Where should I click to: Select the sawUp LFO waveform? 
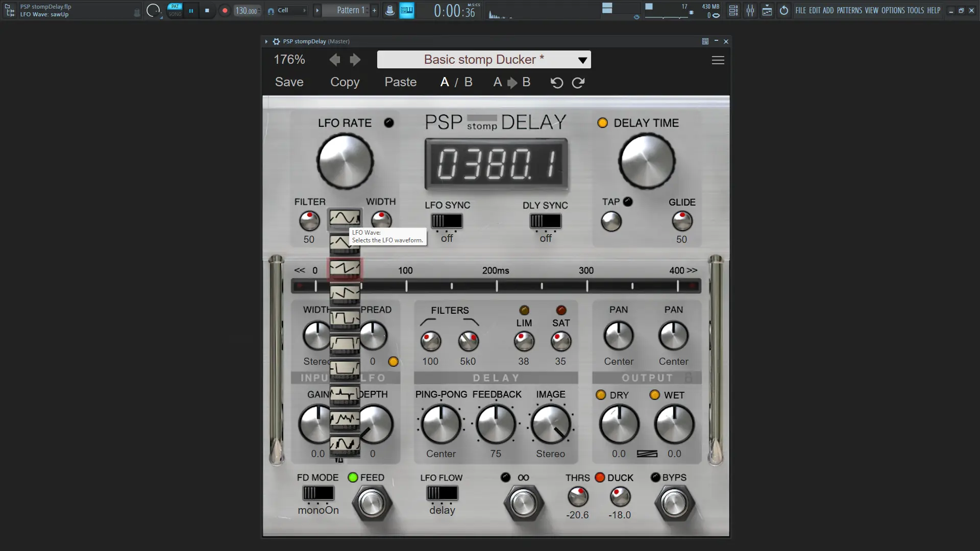click(x=345, y=268)
